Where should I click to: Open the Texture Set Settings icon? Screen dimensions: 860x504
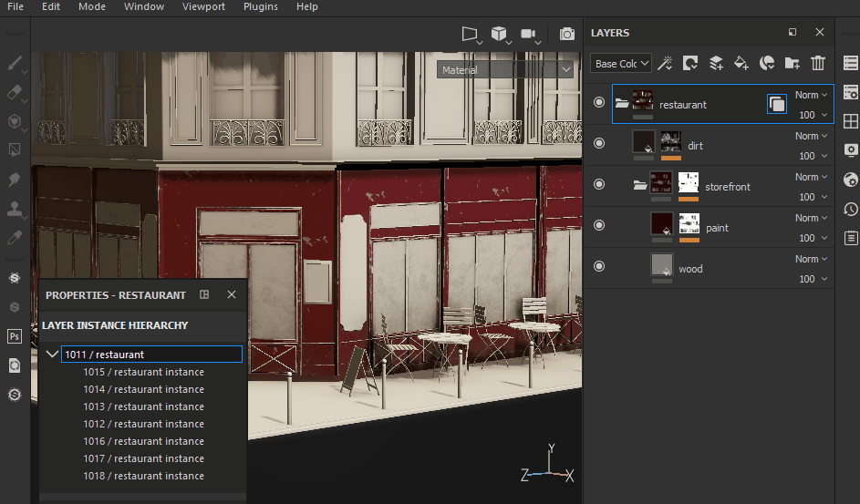(851, 92)
